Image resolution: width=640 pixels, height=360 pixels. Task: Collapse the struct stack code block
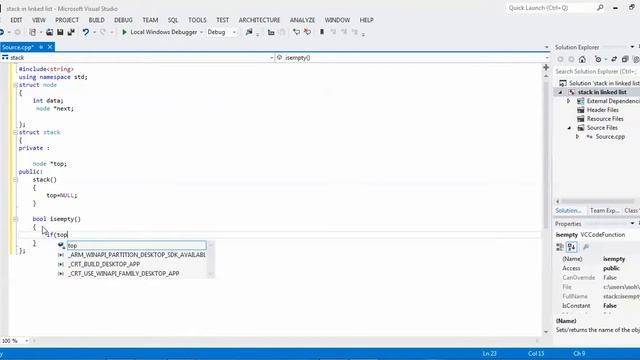coord(15,133)
